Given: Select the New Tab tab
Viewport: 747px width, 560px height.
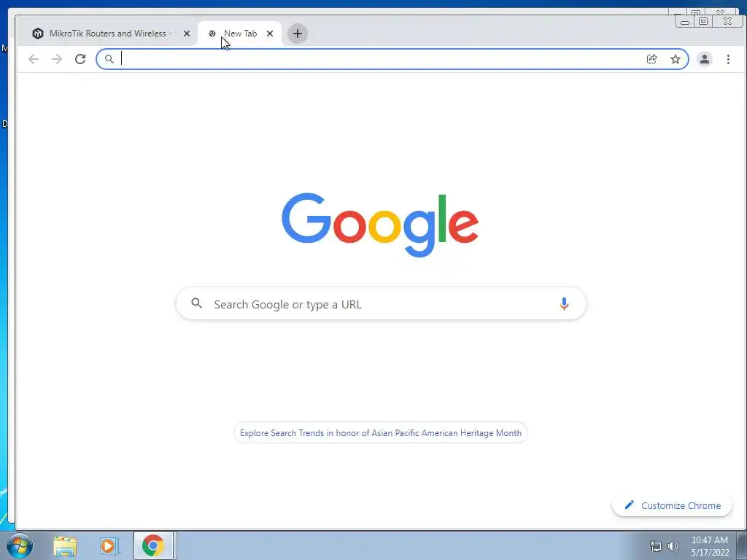Looking at the screenshot, I should 239,34.
